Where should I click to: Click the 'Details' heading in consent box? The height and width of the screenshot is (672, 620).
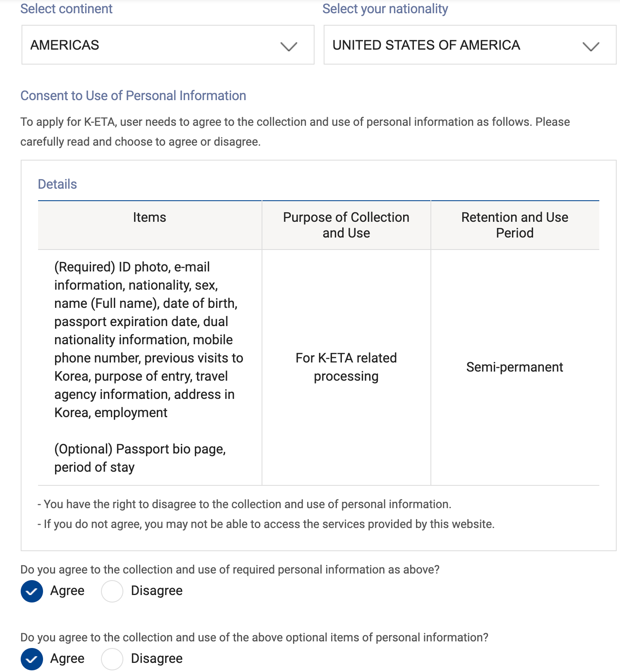[x=57, y=184]
